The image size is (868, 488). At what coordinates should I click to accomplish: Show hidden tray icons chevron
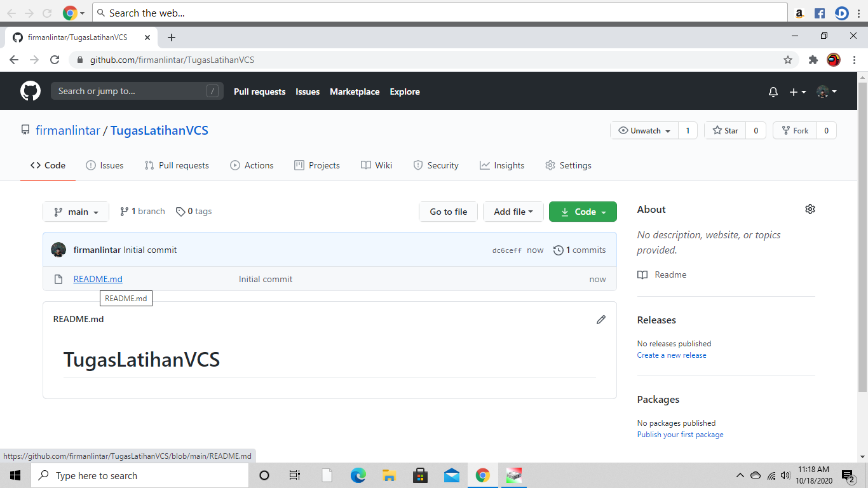[x=740, y=475]
